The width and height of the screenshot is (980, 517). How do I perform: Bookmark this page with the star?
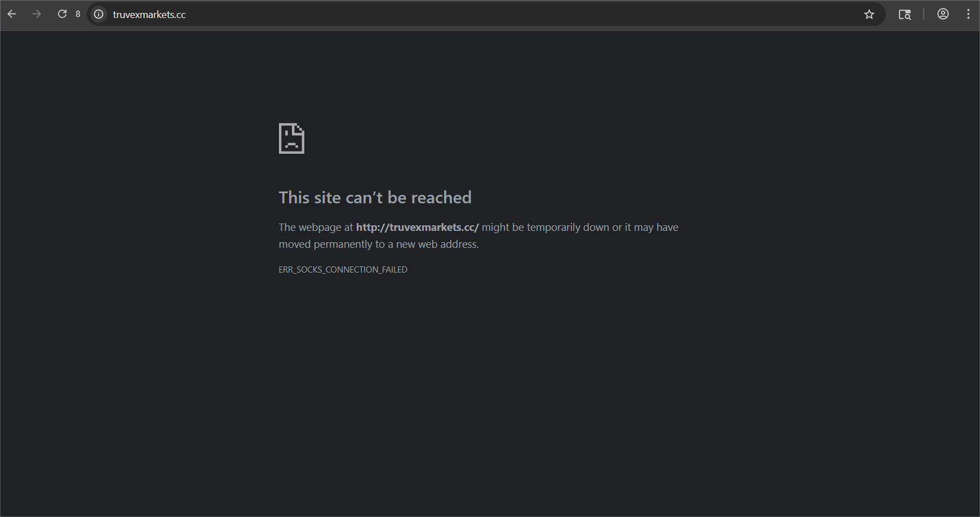[869, 15]
